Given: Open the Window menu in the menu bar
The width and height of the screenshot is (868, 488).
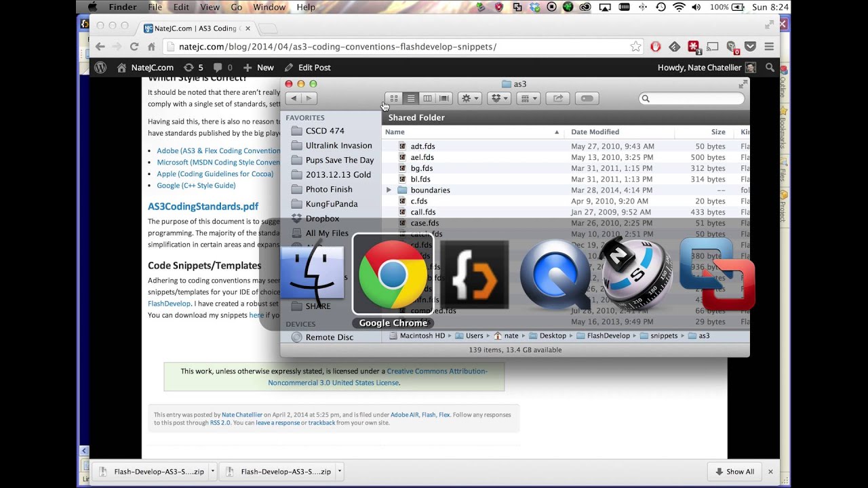Looking at the screenshot, I should click(269, 7).
